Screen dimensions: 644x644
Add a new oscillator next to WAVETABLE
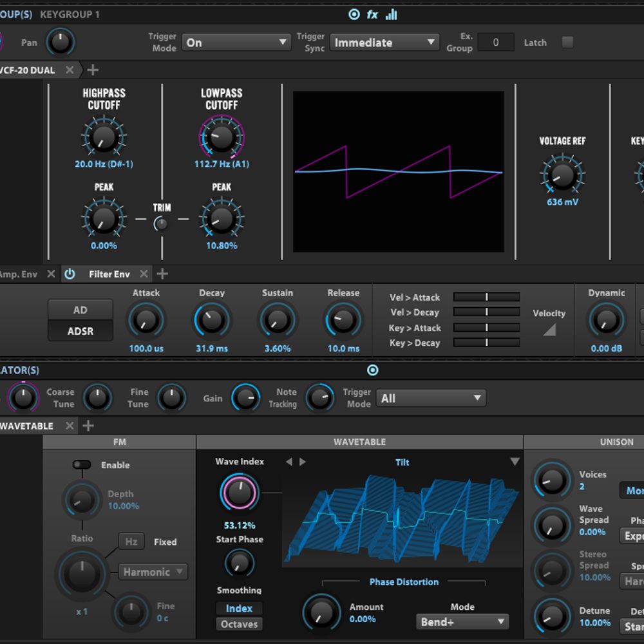click(88, 426)
